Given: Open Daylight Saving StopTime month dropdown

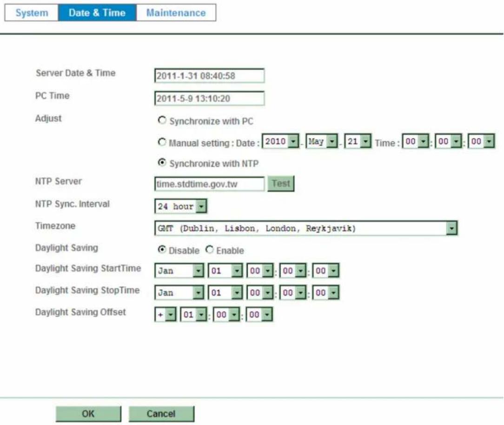Looking at the screenshot, I should pyautogui.click(x=179, y=293).
